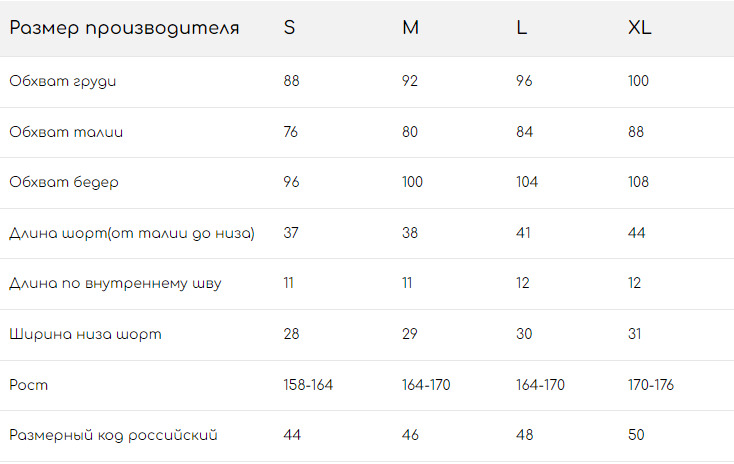The image size is (734, 464).
Task: Click the chest girth value for size M
Action: (x=410, y=81)
